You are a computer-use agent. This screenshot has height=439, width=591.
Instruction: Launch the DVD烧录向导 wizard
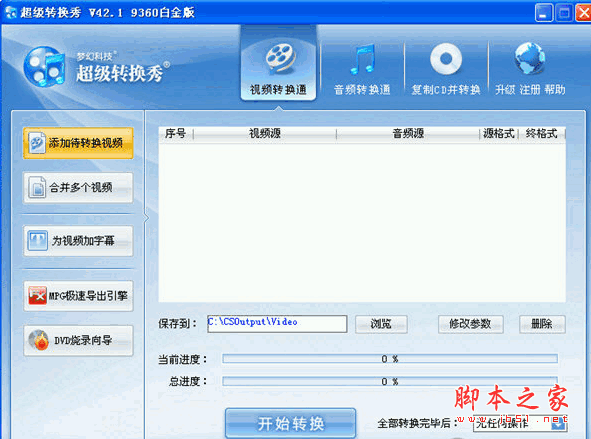(78, 341)
